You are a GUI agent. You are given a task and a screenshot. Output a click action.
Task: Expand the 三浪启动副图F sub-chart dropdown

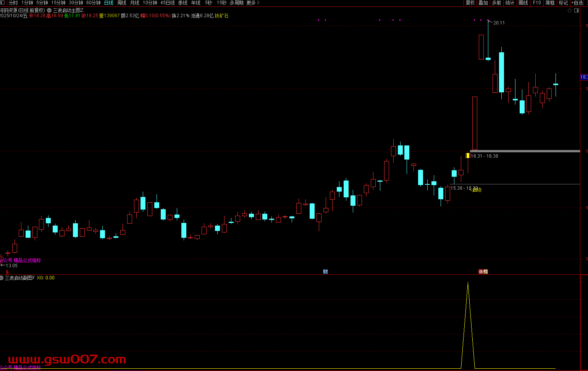pyautogui.click(x=2, y=278)
